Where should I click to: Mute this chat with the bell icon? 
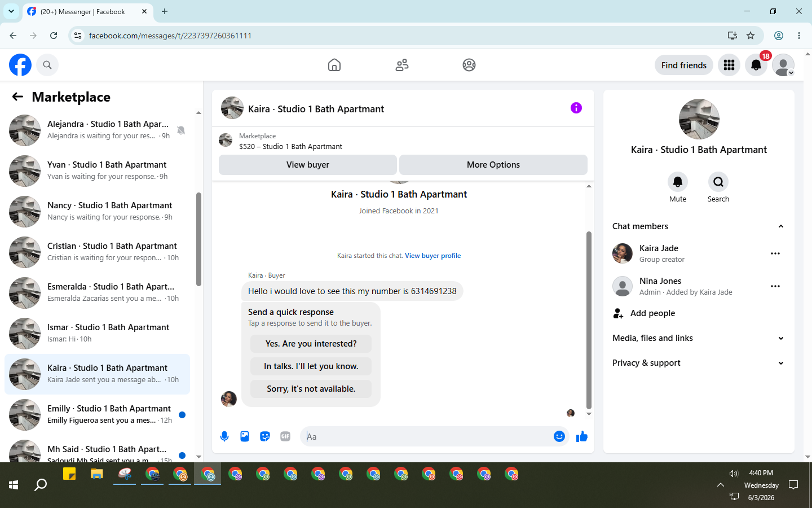678,182
